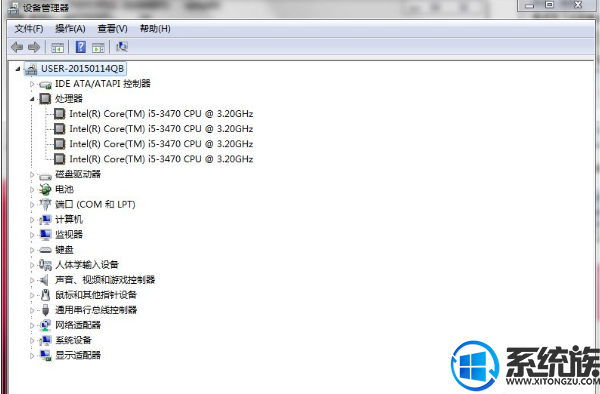Screen dimensions: 600x394
Task: Toggle the console tree pane toolbar icon
Action: (x=57, y=47)
